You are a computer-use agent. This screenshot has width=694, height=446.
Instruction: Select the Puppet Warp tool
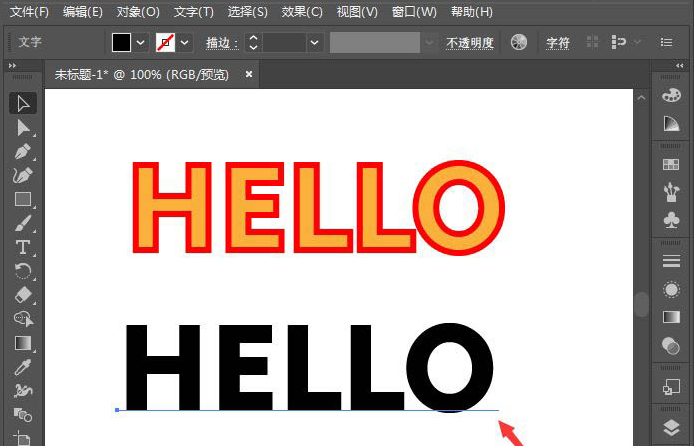[x=23, y=391]
